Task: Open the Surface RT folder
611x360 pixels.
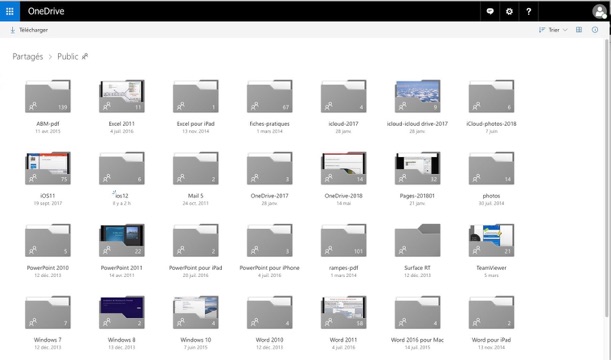Action: coord(417,240)
